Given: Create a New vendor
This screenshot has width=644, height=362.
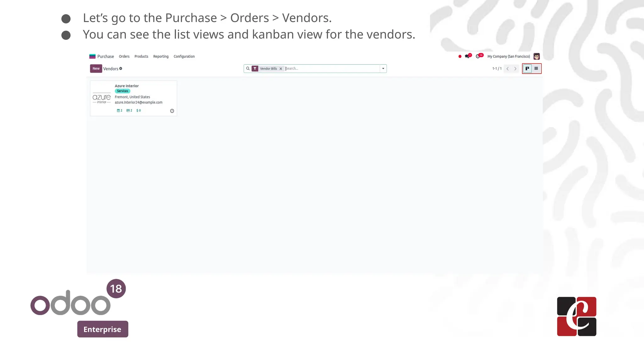Looking at the screenshot, I should (96, 69).
